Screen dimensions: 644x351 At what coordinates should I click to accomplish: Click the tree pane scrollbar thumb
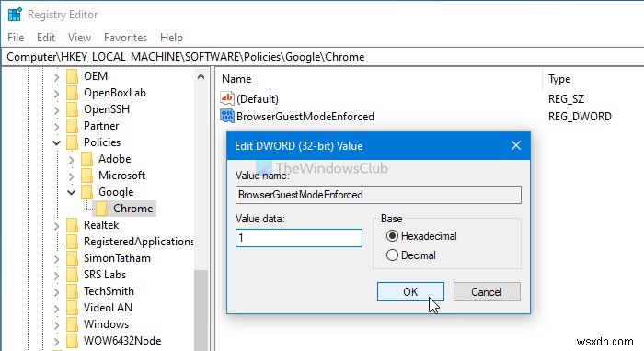201,310
